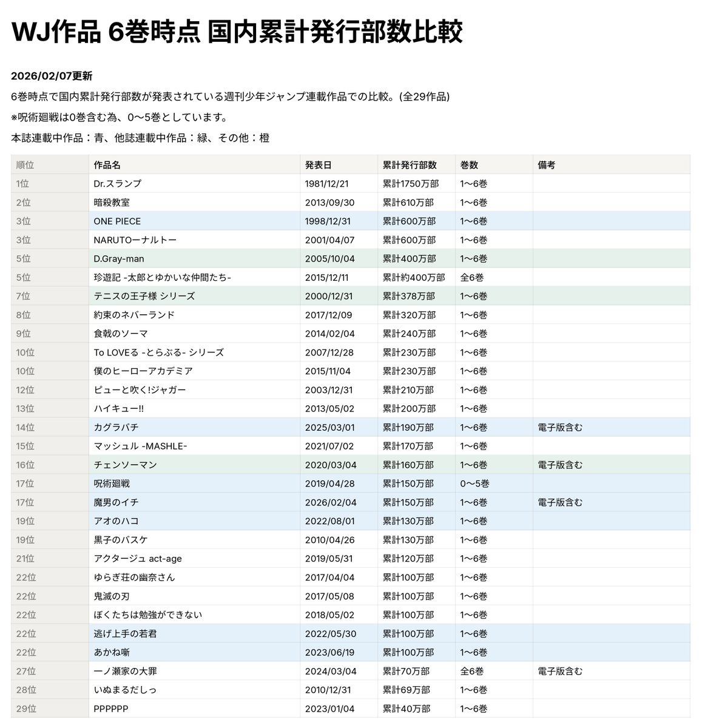Select the アオのハコ title cell
This screenshot has width=702, height=728.
(194, 521)
